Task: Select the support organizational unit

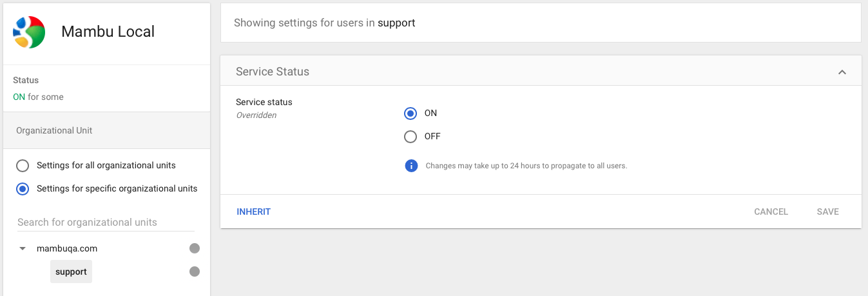Action: (x=71, y=271)
